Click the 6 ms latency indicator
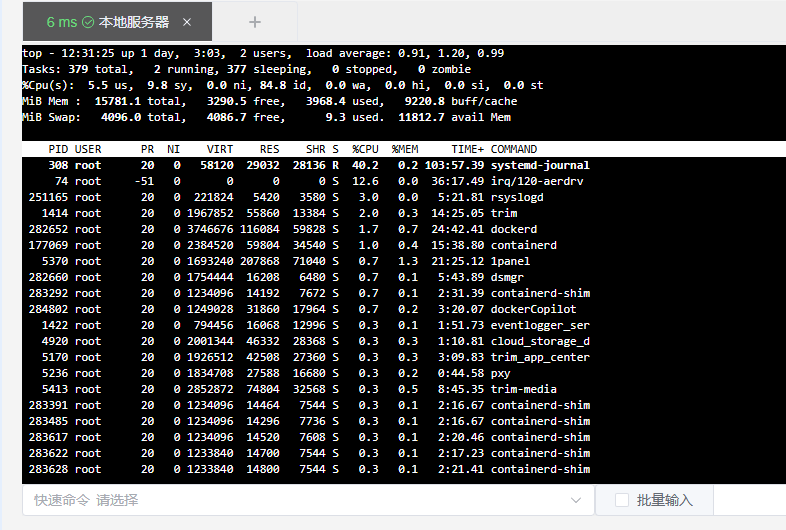 (62, 22)
